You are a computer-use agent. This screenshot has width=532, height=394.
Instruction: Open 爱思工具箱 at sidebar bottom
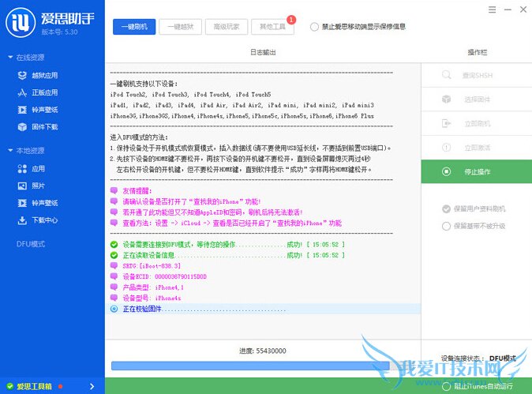tap(35, 386)
